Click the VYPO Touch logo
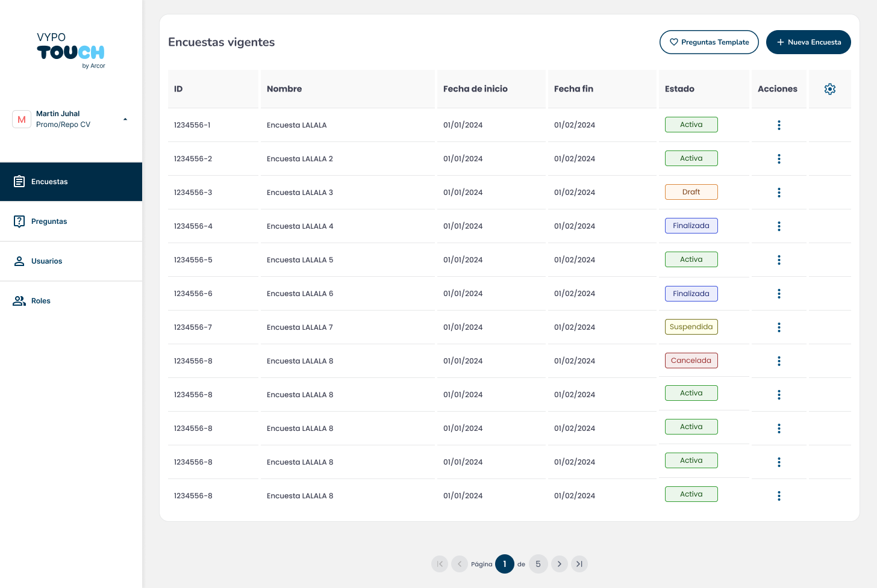Viewport: 877px width, 588px height. 71,51
